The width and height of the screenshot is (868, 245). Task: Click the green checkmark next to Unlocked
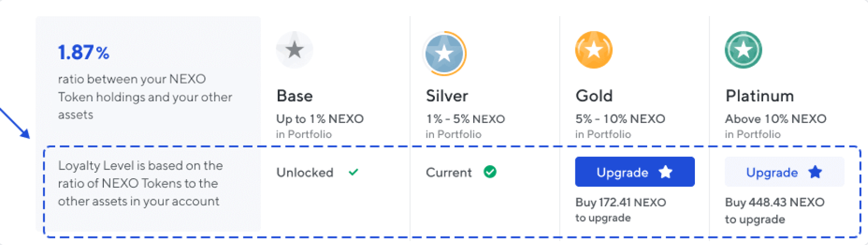pyautogui.click(x=353, y=172)
